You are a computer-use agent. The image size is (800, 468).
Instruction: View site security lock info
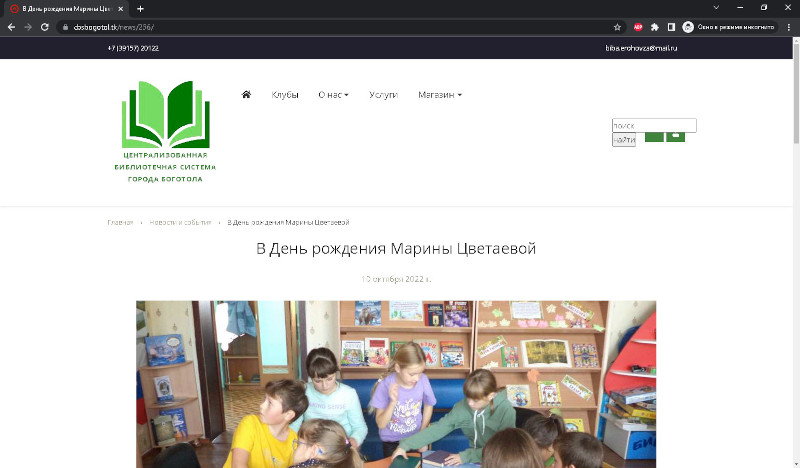tap(65, 27)
